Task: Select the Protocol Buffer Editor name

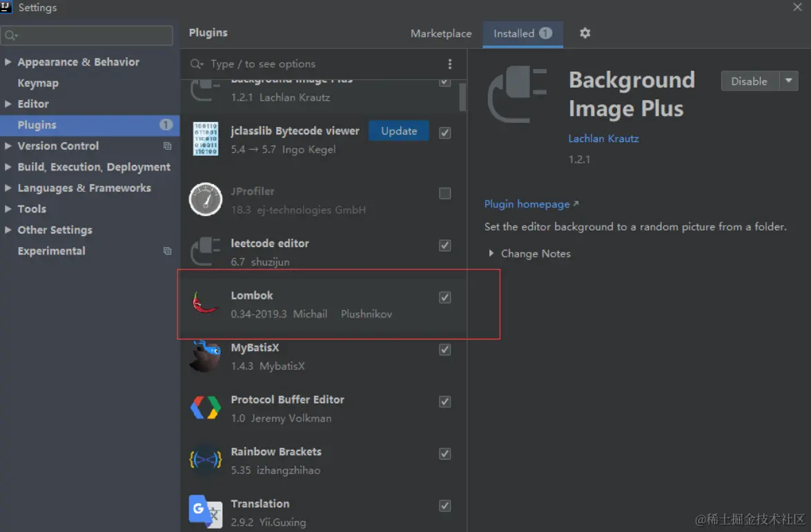Action: 288,400
